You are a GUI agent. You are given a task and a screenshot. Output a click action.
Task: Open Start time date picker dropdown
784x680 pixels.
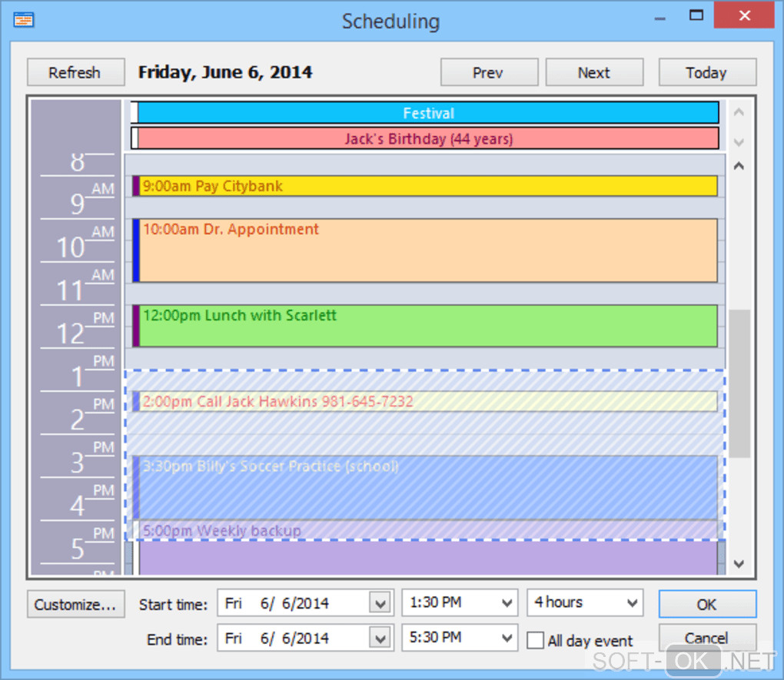(380, 603)
